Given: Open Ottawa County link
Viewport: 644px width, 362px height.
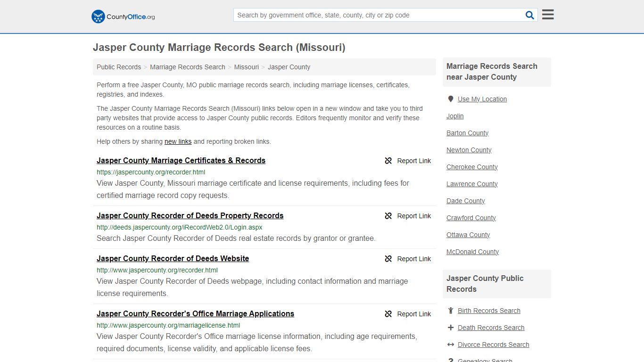Looking at the screenshot, I should pyautogui.click(x=468, y=235).
